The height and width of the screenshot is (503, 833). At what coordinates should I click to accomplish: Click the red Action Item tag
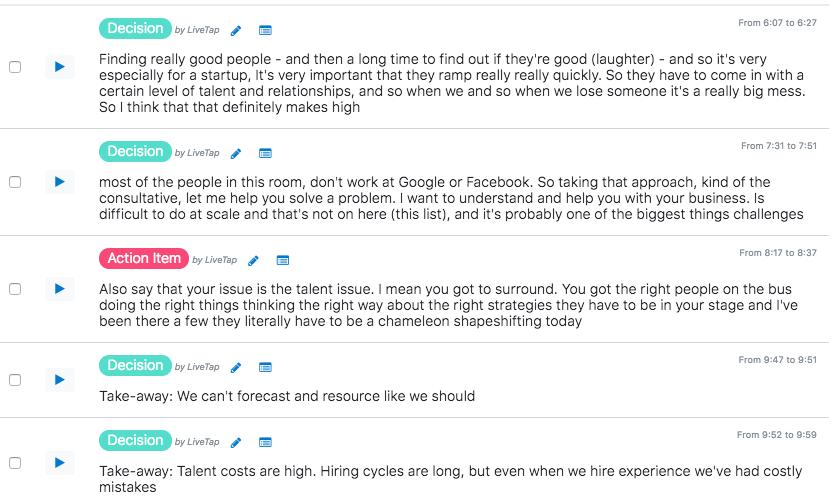click(x=144, y=259)
